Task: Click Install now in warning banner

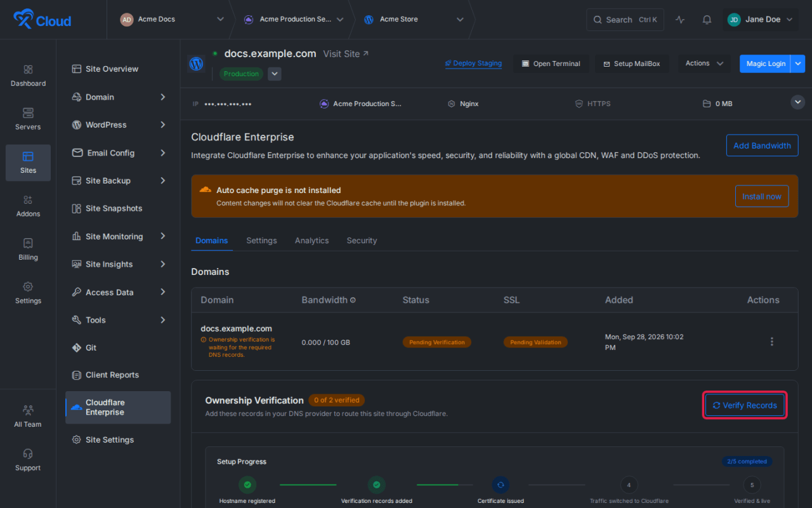Action: pyautogui.click(x=762, y=196)
